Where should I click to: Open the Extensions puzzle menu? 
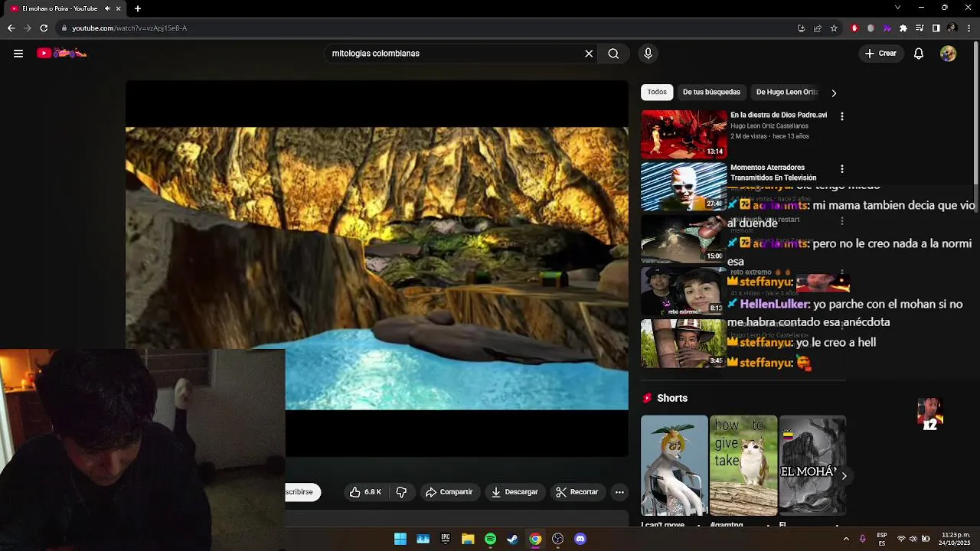[903, 28]
